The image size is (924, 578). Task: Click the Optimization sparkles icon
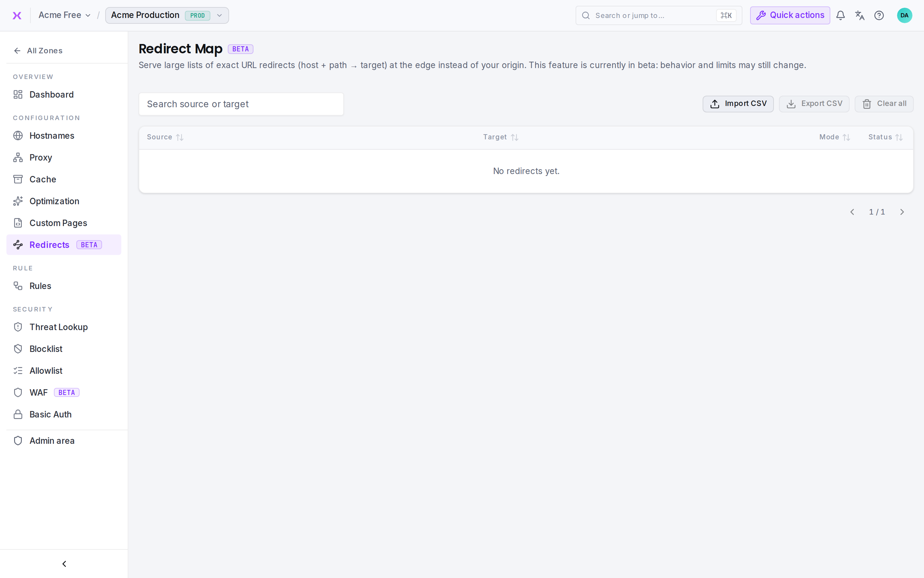[x=18, y=201]
